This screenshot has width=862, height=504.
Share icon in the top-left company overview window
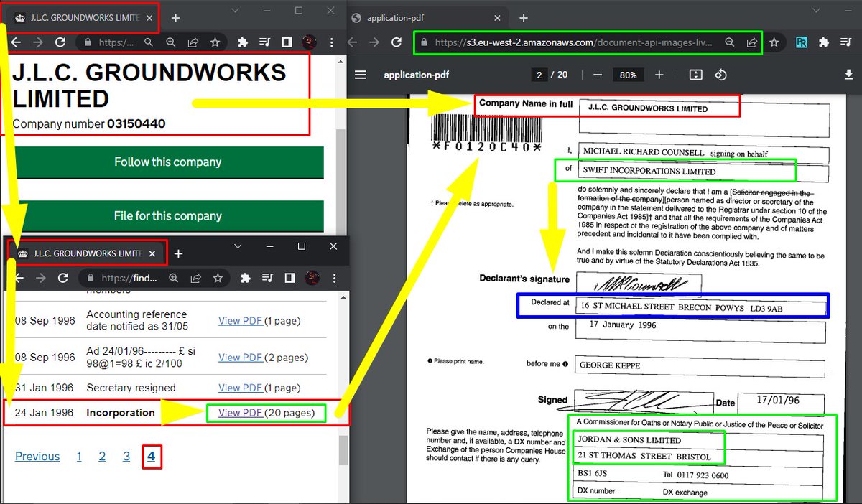click(x=193, y=42)
